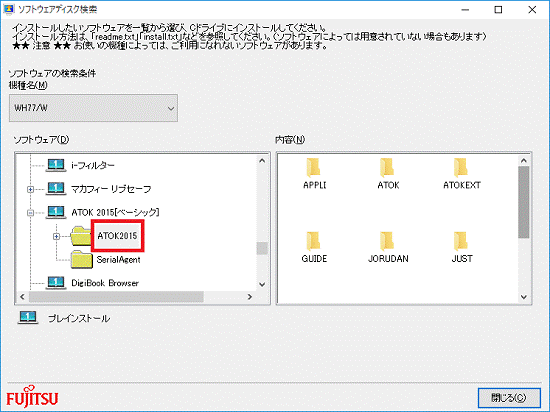Expand the ATOK2015 subfolder node
This screenshot has height=412, width=550.
click(56, 236)
